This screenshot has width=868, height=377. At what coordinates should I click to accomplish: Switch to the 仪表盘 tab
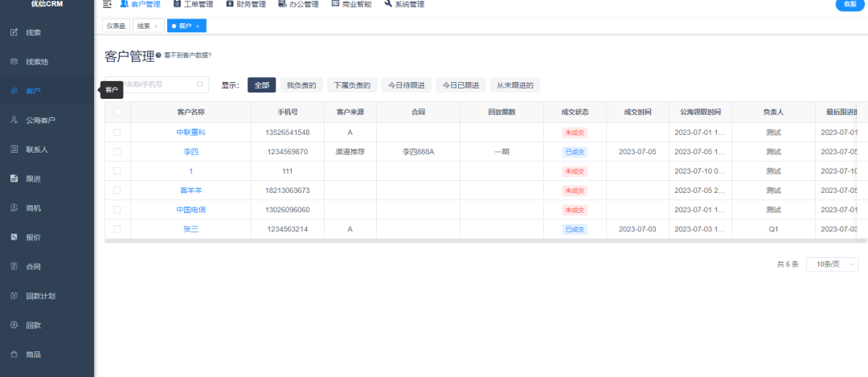pyautogui.click(x=116, y=26)
